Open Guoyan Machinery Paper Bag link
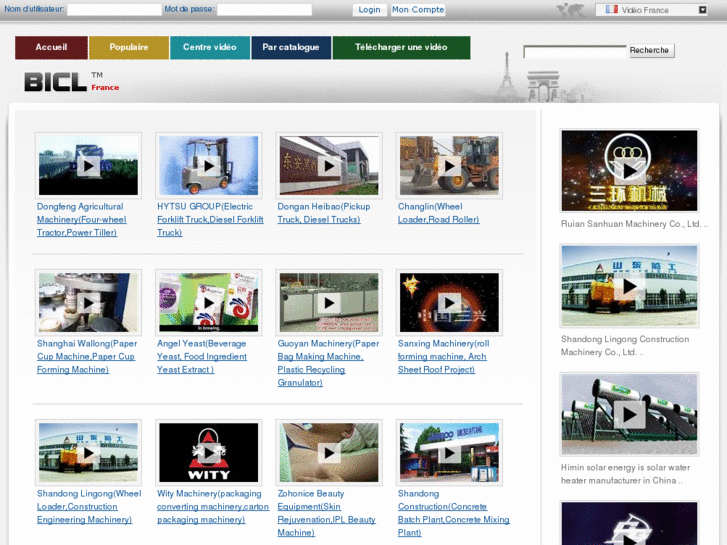Viewport: 727px width, 545px height. (328, 363)
